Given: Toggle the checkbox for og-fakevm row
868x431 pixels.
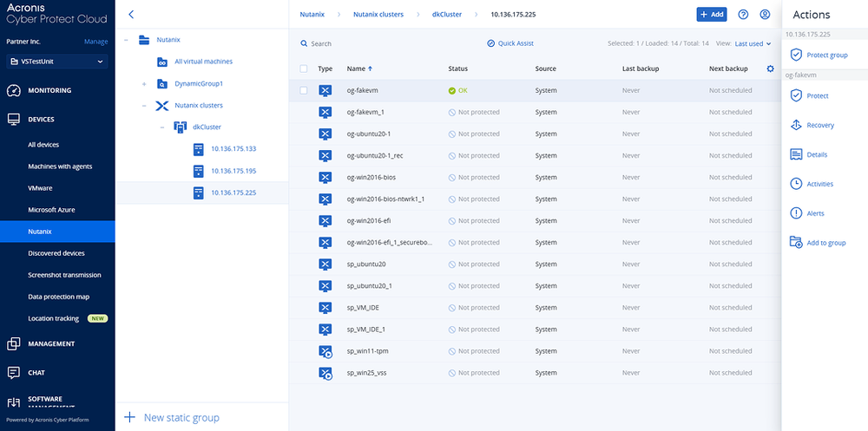Looking at the screenshot, I should [303, 90].
